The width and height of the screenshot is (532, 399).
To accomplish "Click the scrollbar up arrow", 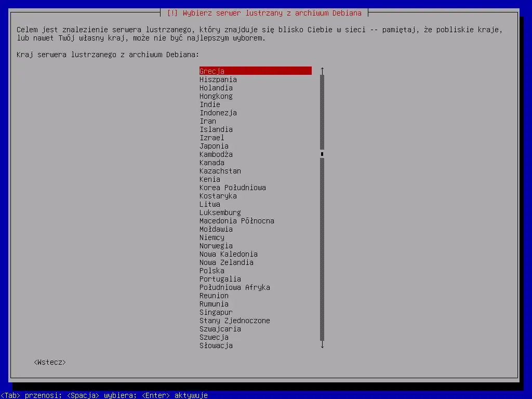I will coord(322,71).
